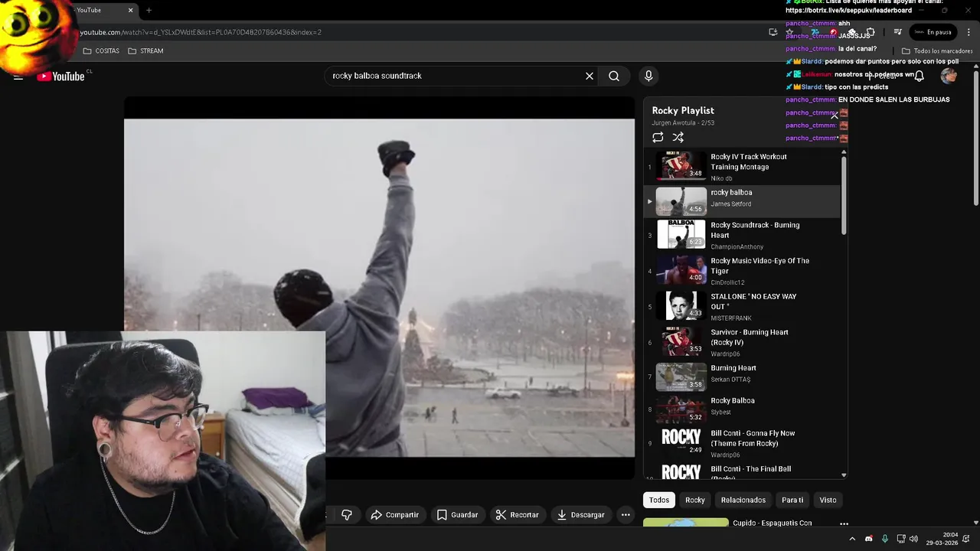The height and width of the screenshot is (551, 980).
Task: Select the Visto filter chip
Action: point(828,500)
